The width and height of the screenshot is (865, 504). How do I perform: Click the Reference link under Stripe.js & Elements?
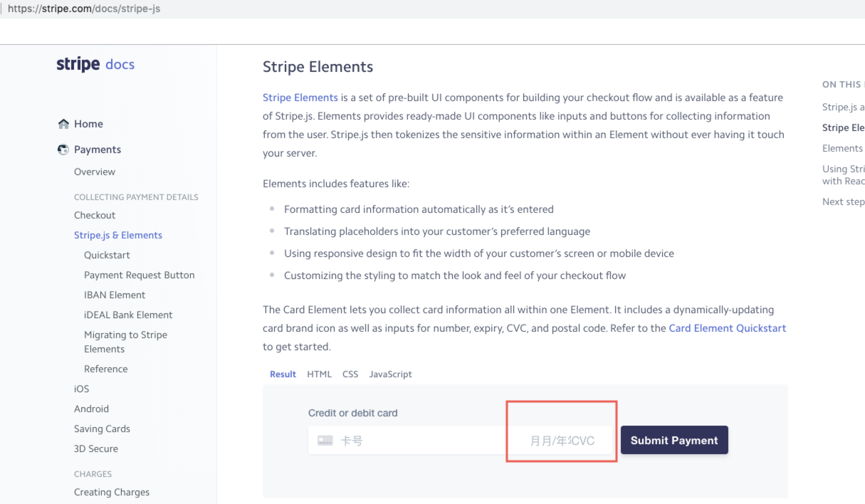(x=106, y=369)
